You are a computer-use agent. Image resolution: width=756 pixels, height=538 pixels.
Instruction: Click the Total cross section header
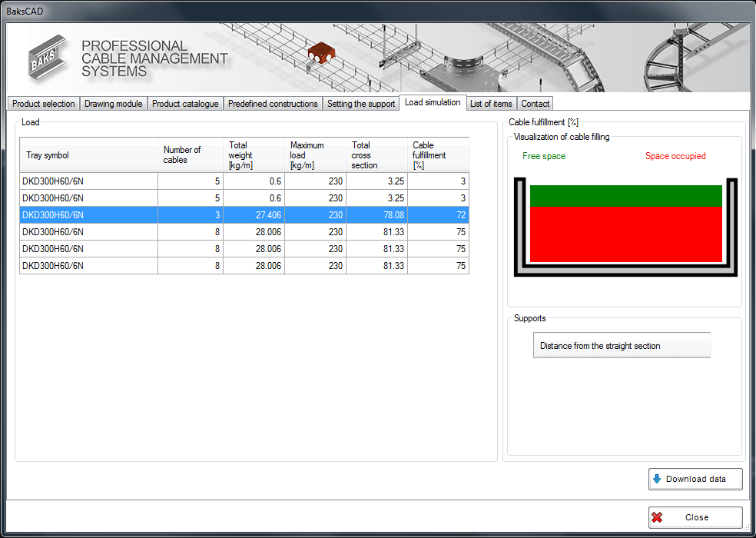click(x=377, y=155)
